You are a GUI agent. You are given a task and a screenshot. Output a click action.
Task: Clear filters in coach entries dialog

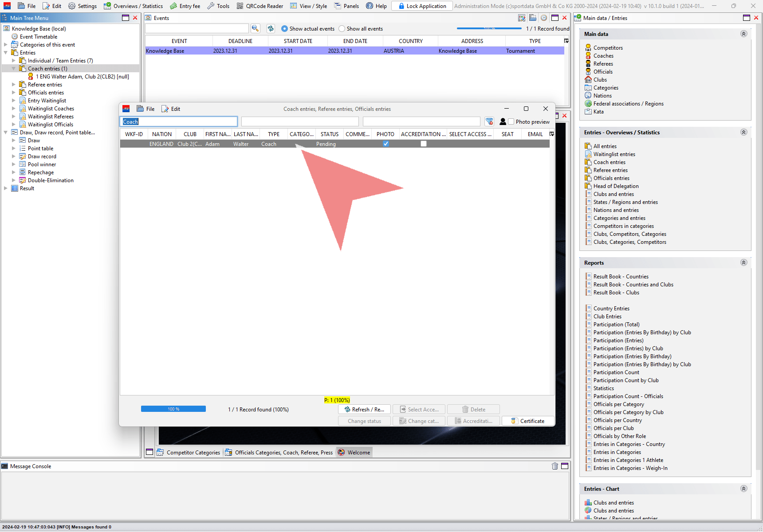point(489,121)
